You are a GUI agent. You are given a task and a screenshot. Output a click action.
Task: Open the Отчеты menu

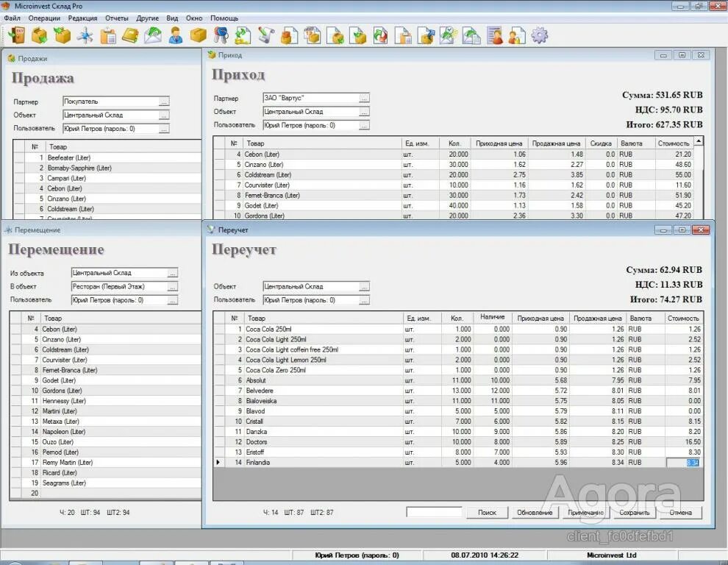116,18
